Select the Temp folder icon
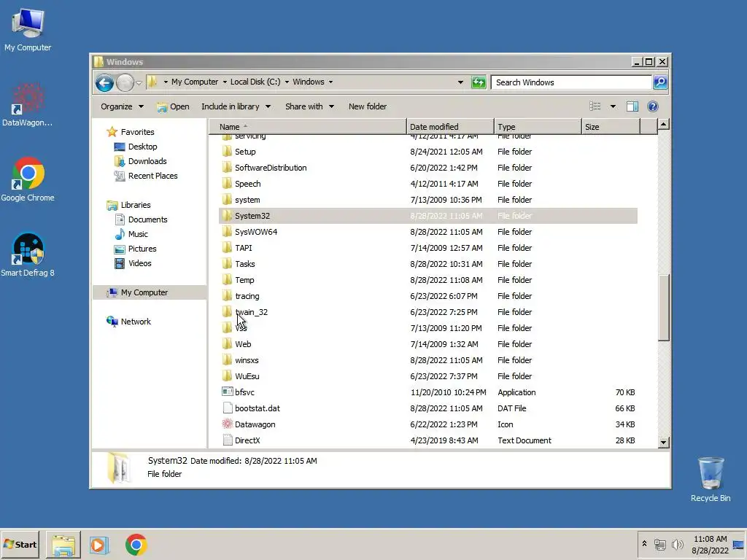 228,280
